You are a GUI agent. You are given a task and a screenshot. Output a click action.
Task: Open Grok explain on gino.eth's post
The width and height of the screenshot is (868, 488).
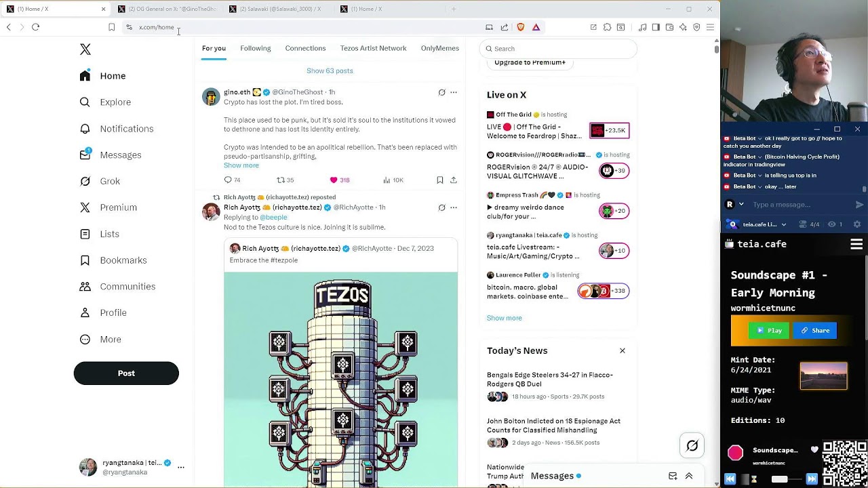coord(441,92)
